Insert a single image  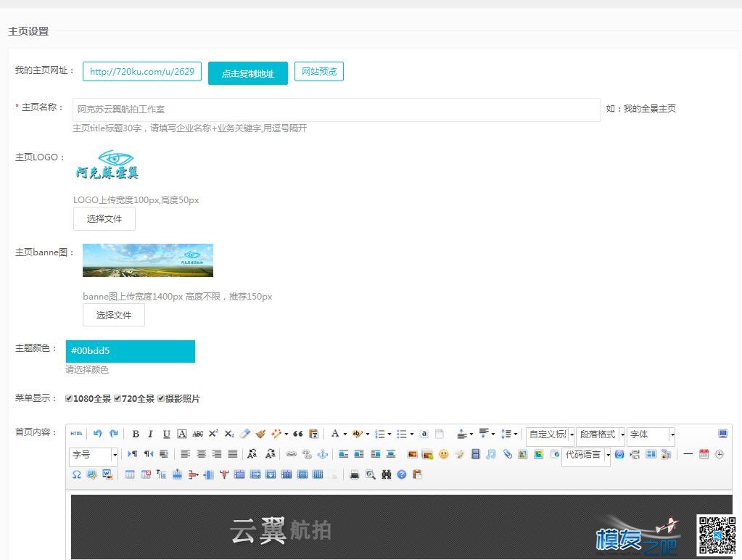412,454
